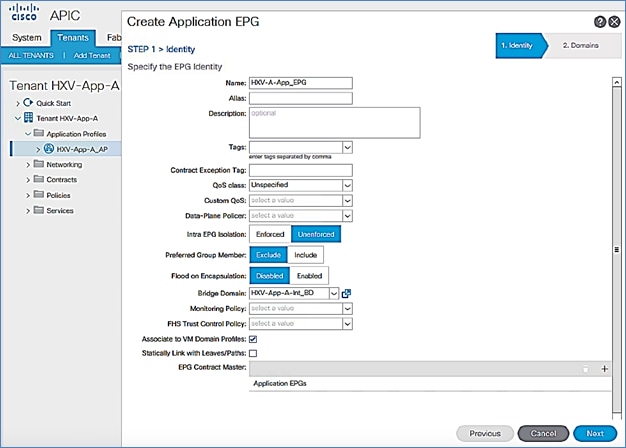Select Contracts in the tree
Screen dimensions: 626x448
pos(61,180)
